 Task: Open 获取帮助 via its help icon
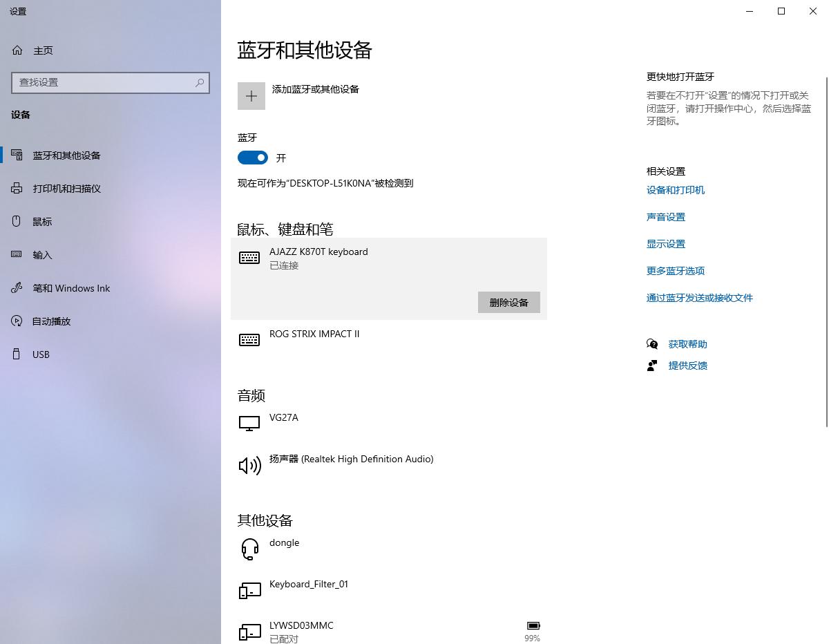652,343
